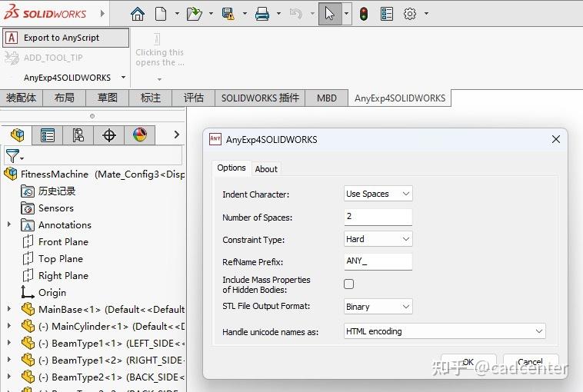583x392 pixels.
Task: Open the DimXpertManager crosshair tab
Action: 109,135
